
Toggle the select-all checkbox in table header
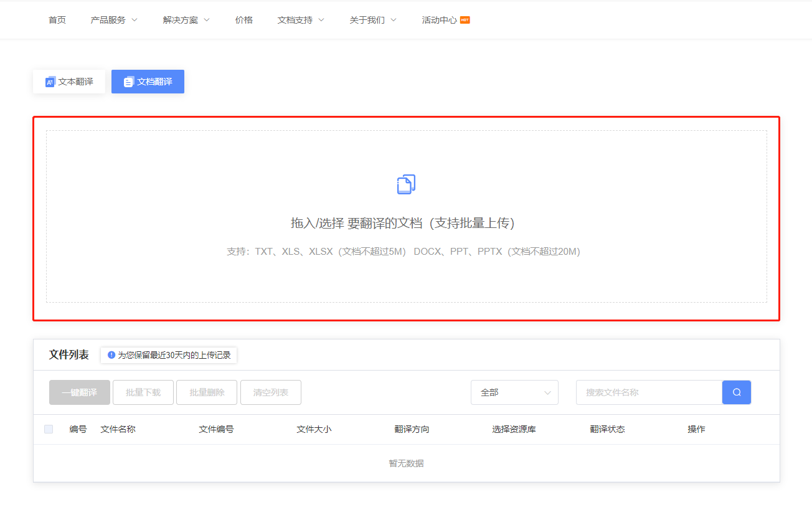[49, 429]
